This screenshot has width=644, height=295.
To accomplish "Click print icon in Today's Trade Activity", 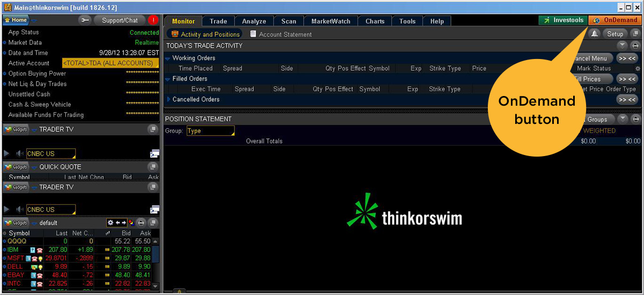I will tap(635, 46).
